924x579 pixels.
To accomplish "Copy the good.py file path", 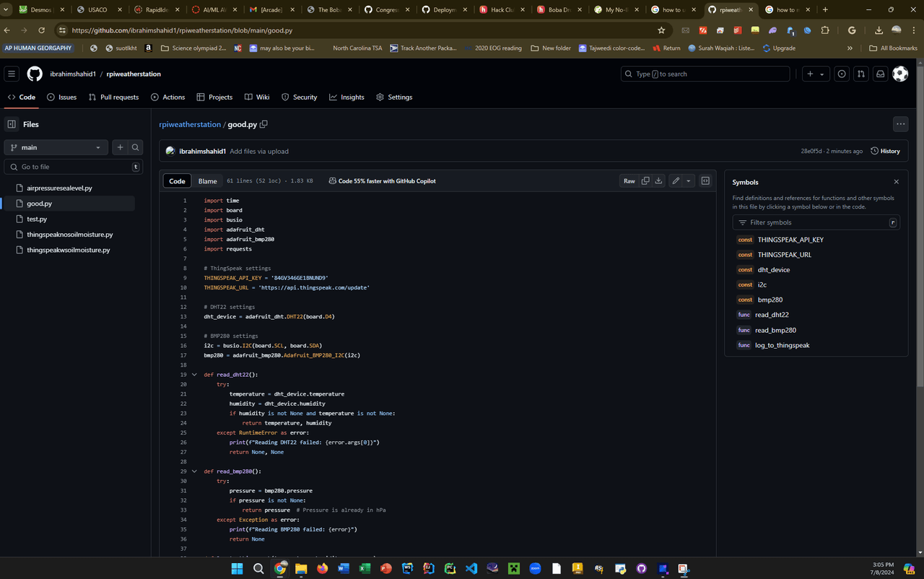I will point(263,124).
